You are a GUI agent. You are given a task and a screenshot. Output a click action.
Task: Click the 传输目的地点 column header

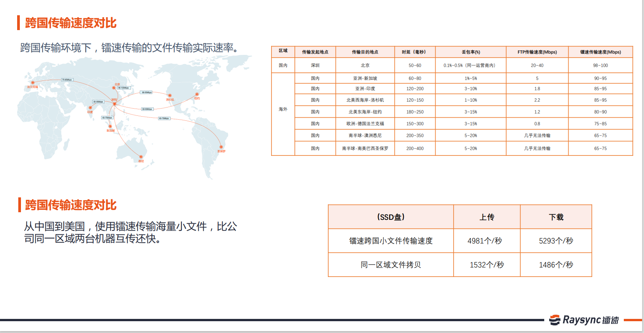click(365, 52)
